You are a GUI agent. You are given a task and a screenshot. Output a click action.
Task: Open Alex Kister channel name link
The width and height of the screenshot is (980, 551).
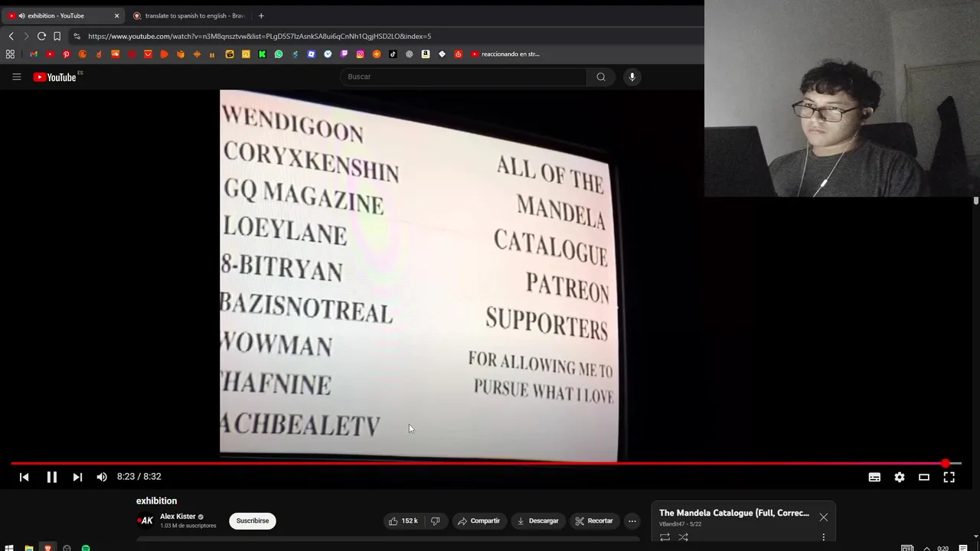click(x=178, y=517)
